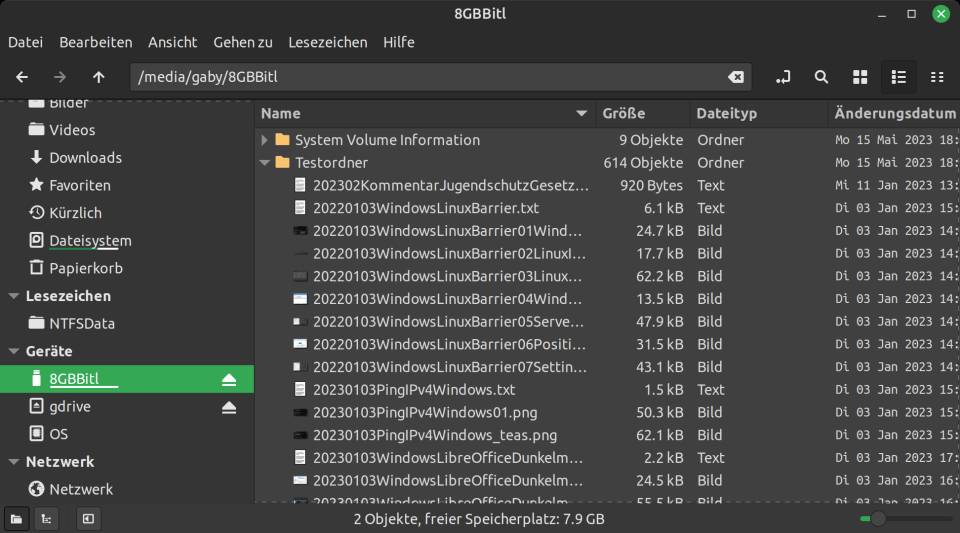The image size is (960, 533).
Task: Show tree view in sidebar
Action: (47, 519)
